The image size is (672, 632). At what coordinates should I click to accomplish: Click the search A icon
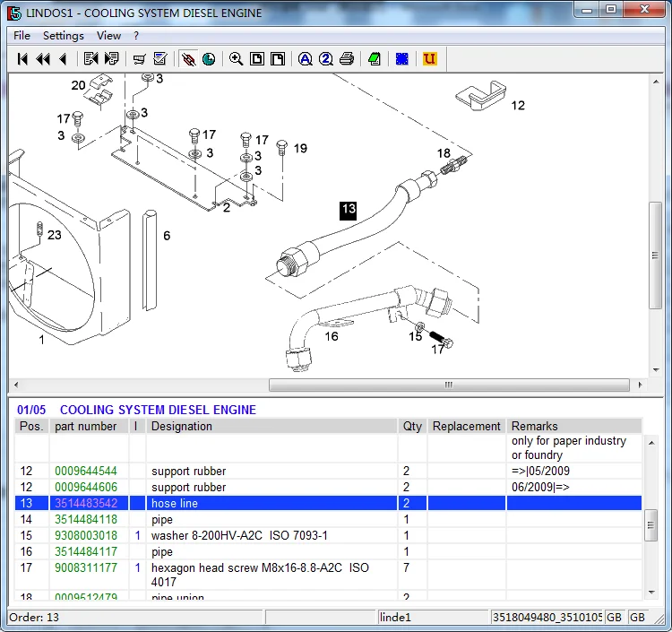click(306, 59)
